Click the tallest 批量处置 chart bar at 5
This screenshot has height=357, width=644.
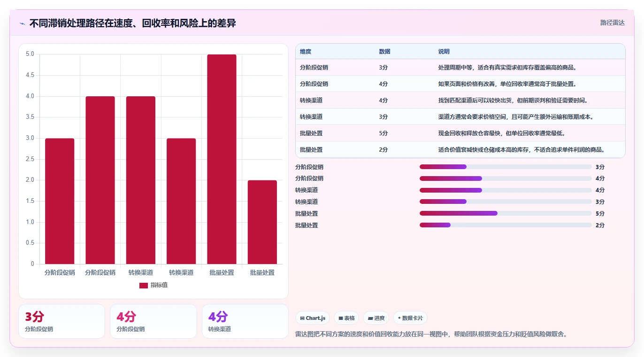[222, 159]
